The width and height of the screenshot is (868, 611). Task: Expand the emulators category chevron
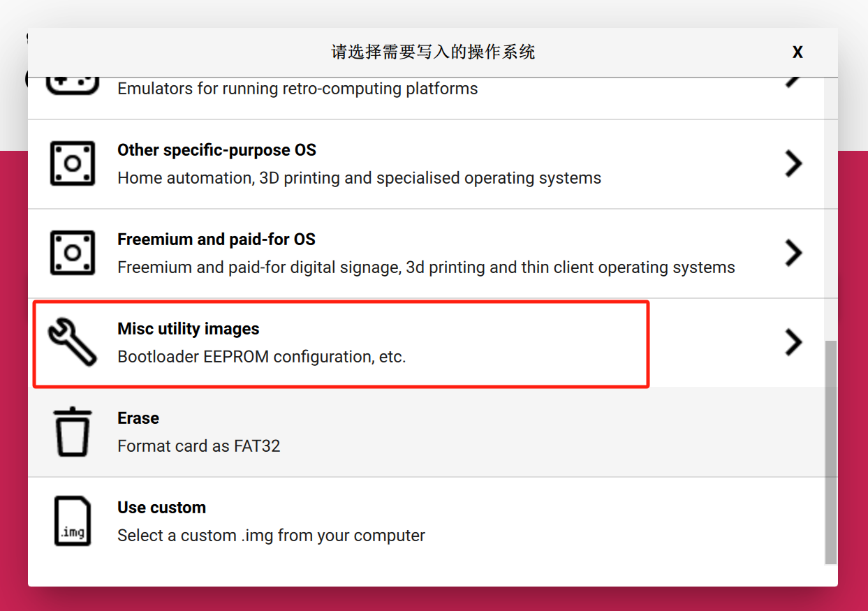793,82
